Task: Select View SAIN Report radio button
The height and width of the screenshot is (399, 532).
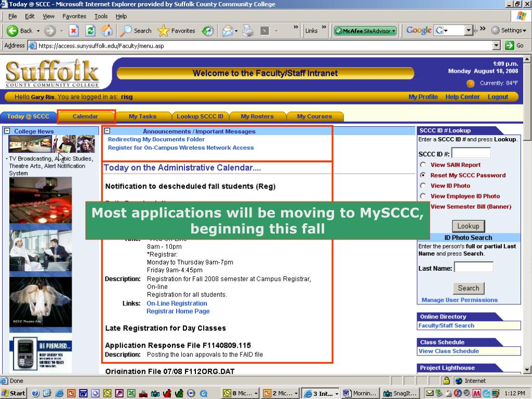Action: [x=423, y=165]
